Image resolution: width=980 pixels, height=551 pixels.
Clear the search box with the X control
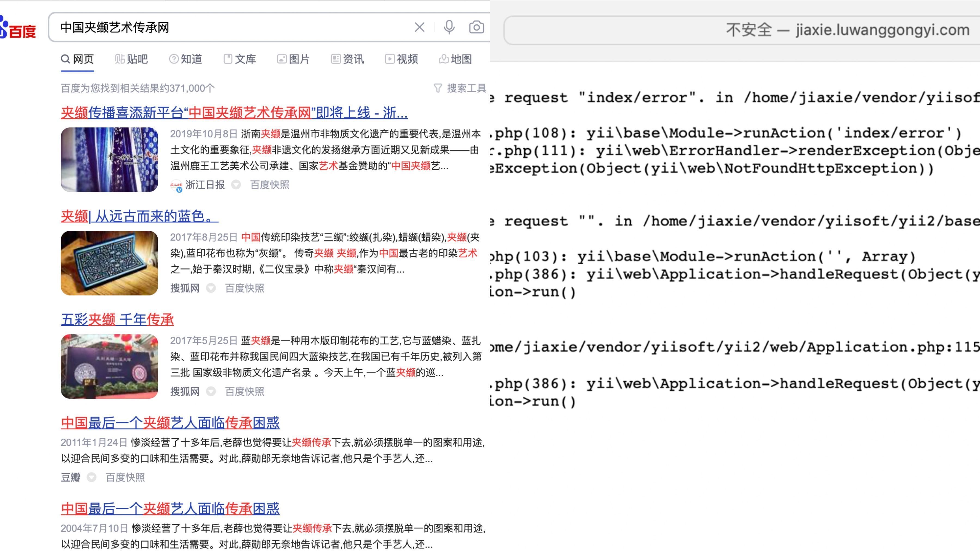(x=419, y=27)
